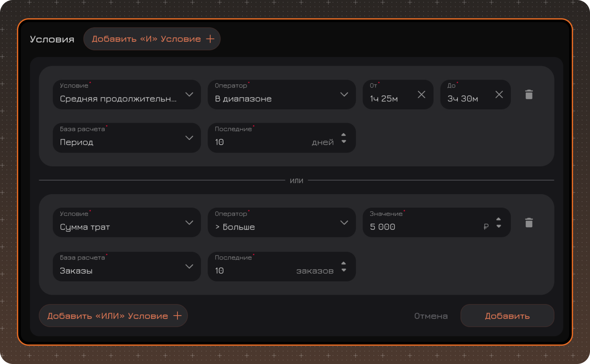Focus the 'До' field with 3ч 30м
The width and height of the screenshot is (590, 364).
click(475, 94)
